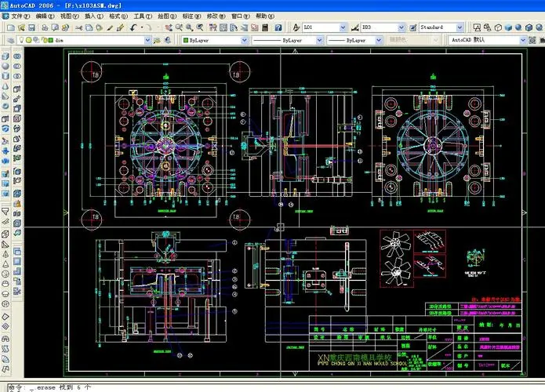The width and height of the screenshot is (545, 392).
Task: Open the LO1 text style dropdown
Action: 342,27
